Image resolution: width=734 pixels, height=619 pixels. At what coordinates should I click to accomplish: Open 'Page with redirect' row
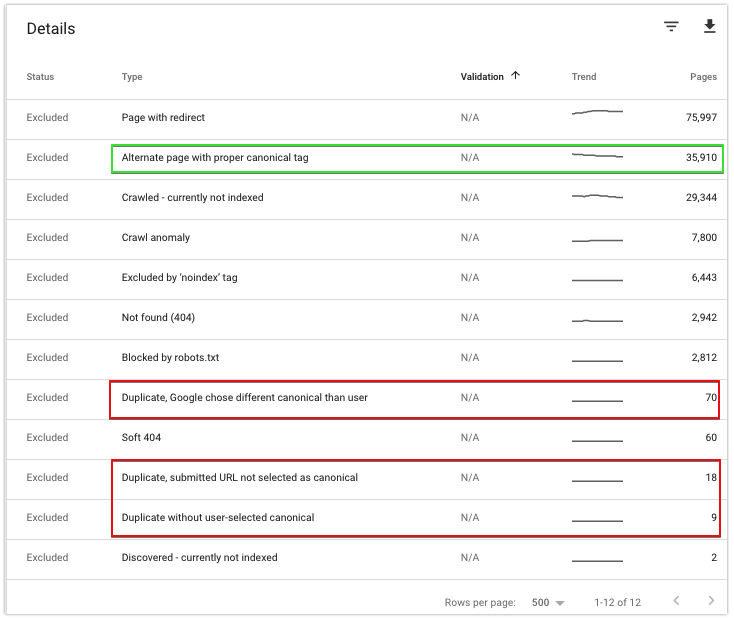(x=163, y=118)
